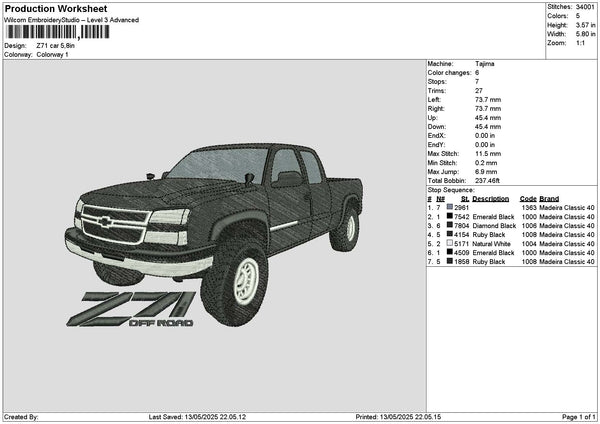Click the Colors value '5'
The height and width of the screenshot is (424, 600).
click(x=578, y=16)
